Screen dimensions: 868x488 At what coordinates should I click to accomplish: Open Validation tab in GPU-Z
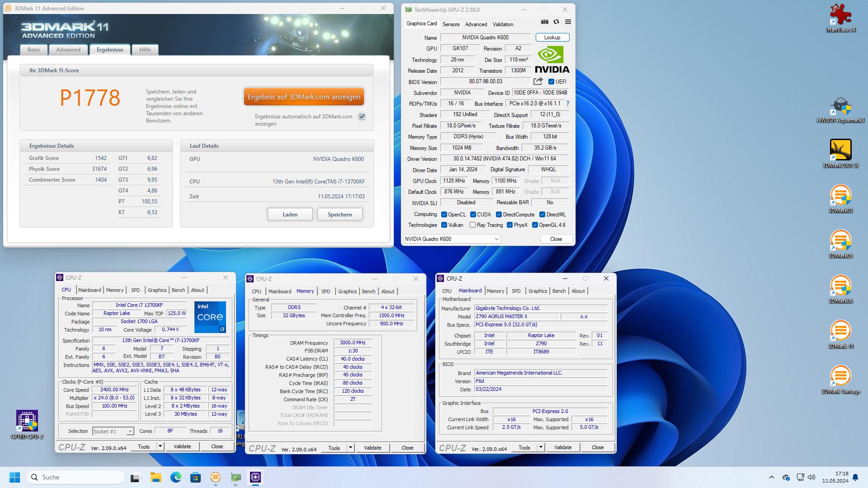tap(503, 24)
